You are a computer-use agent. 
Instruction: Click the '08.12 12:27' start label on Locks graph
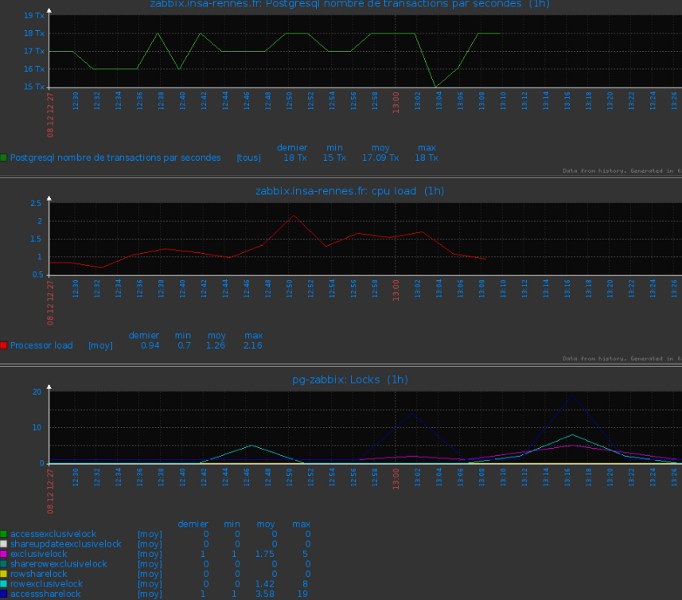click(x=50, y=492)
